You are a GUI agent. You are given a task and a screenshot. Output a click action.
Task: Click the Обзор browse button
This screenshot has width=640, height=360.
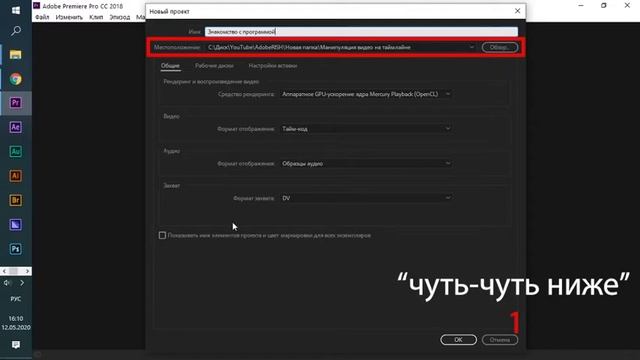click(500, 47)
